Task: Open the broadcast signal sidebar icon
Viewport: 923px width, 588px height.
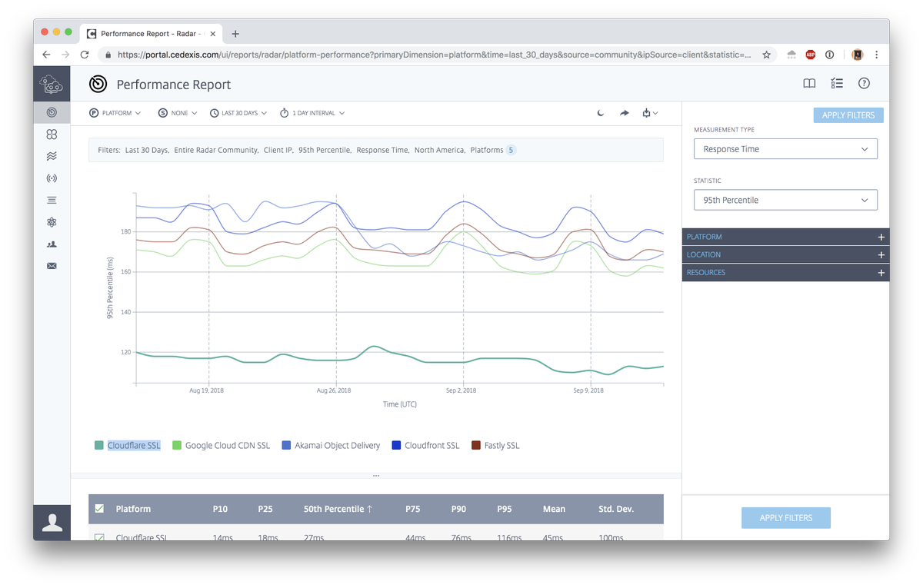Action: pyautogui.click(x=52, y=178)
